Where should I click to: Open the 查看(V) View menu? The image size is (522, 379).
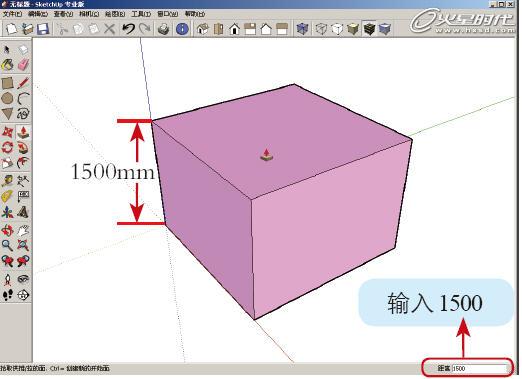[x=63, y=14]
